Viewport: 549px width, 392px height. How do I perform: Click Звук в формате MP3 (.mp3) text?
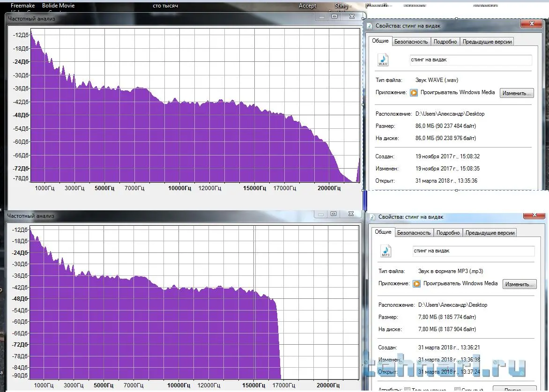pos(451,271)
